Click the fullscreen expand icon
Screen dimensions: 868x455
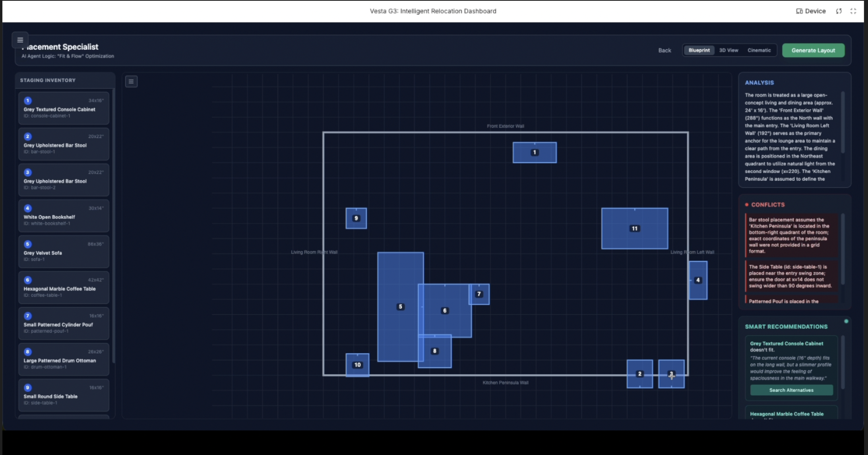click(853, 11)
